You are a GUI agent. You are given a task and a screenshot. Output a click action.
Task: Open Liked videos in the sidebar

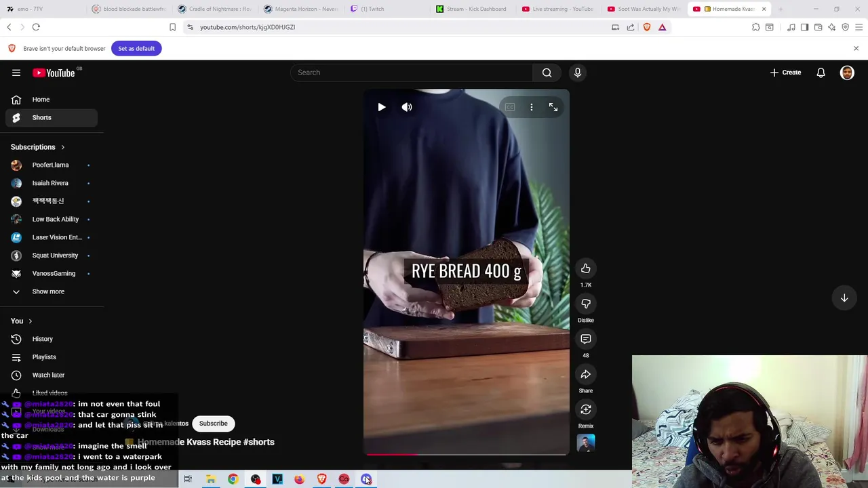tap(52, 393)
